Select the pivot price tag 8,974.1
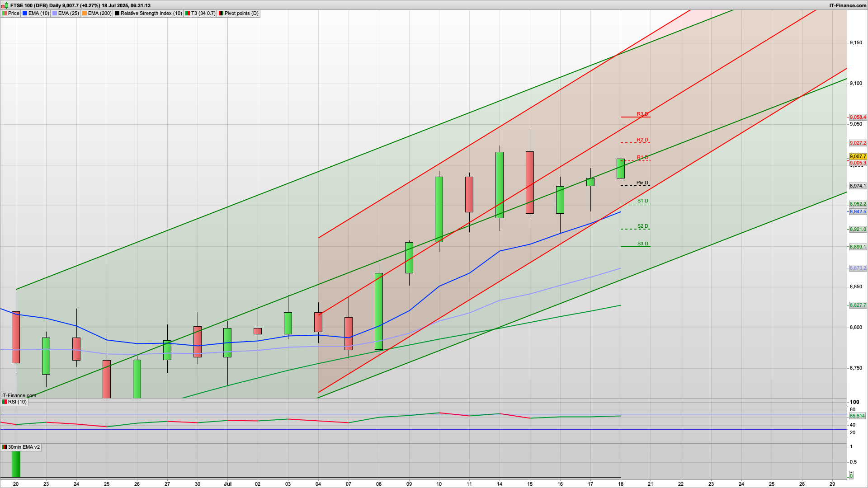The image size is (868, 488). pos(858,186)
